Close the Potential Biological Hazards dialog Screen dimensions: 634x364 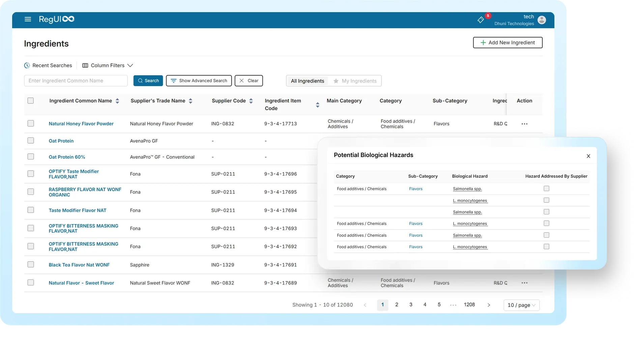(588, 156)
